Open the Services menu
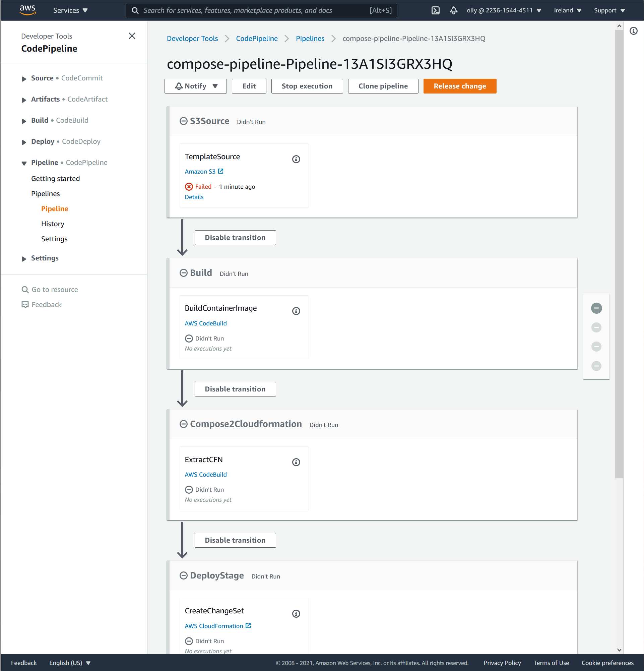 [70, 10]
